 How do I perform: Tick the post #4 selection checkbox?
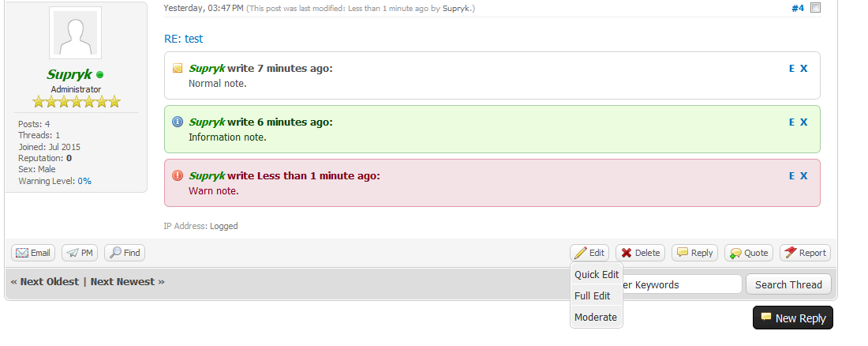click(816, 8)
